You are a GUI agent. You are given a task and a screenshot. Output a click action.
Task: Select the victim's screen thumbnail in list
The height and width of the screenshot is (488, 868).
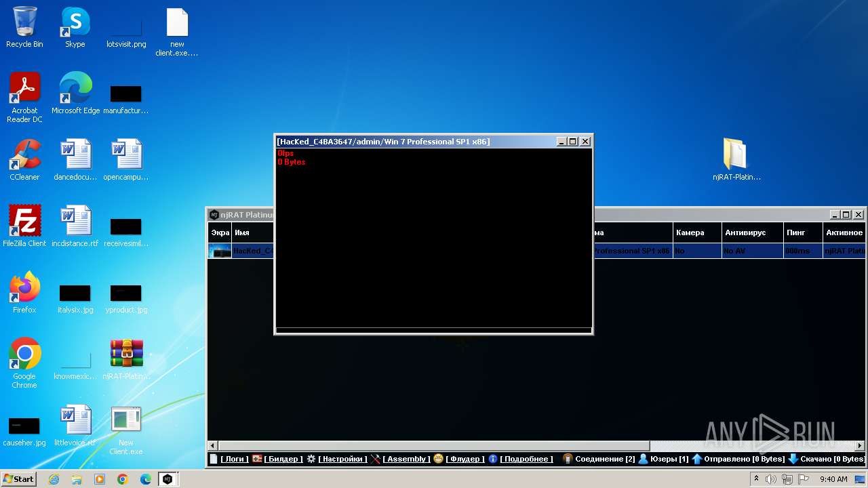pos(220,251)
